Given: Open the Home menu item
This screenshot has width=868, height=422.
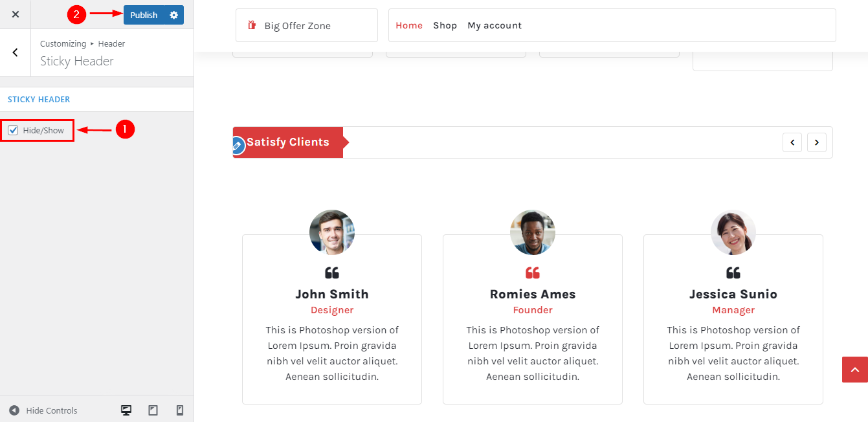Looking at the screenshot, I should coord(409,25).
